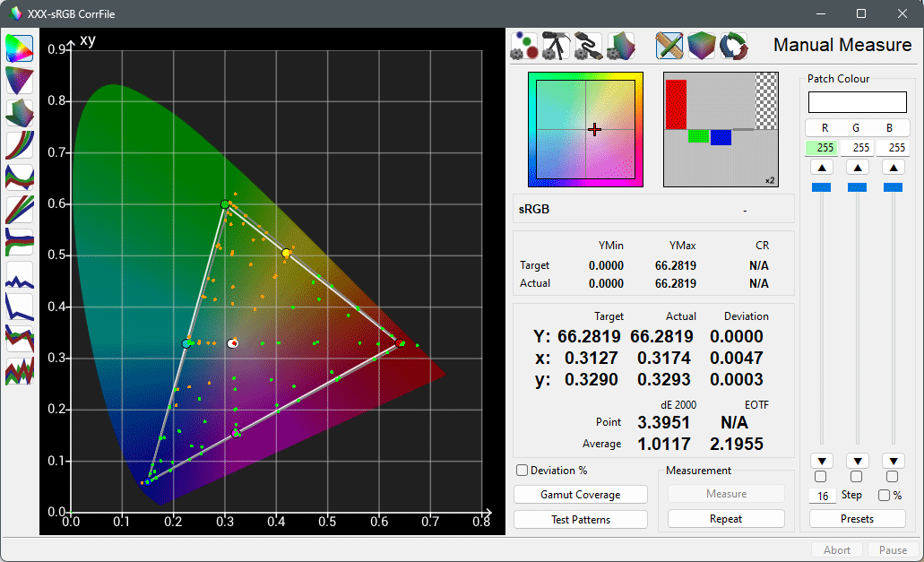Screen dimensions: 924x562
Task: Click the Gamut Coverage button
Action: tap(581, 494)
